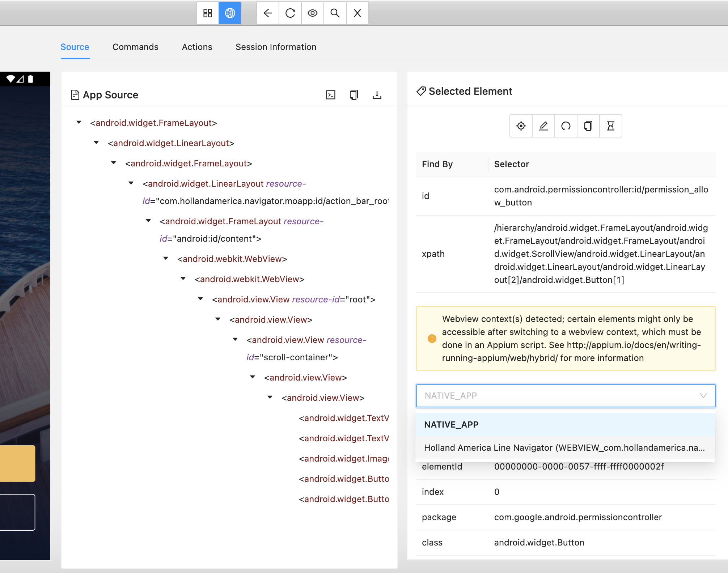The width and height of the screenshot is (728, 573).
Task: Tap the outlined button in device screenshot
Action: (x=17, y=512)
